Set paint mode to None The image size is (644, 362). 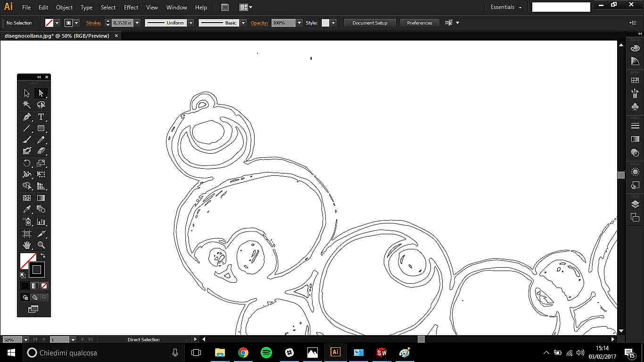[44, 286]
